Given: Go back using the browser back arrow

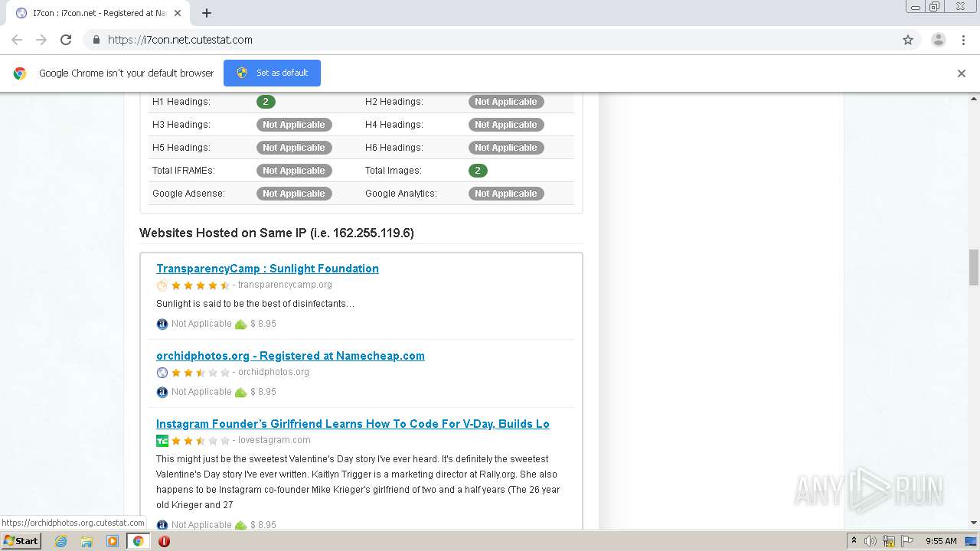Looking at the screenshot, I should point(17,40).
